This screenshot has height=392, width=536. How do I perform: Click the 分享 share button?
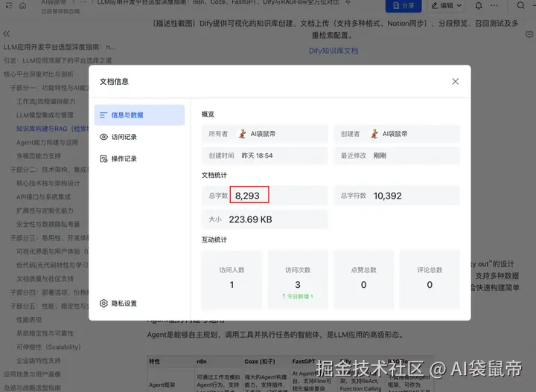pos(403,5)
